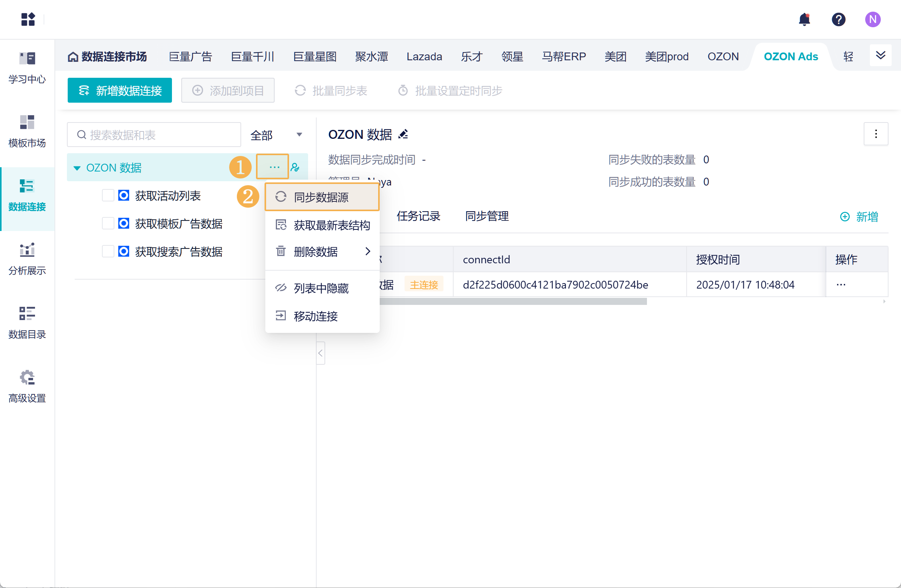Open the 乐才 tab

(x=472, y=57)
